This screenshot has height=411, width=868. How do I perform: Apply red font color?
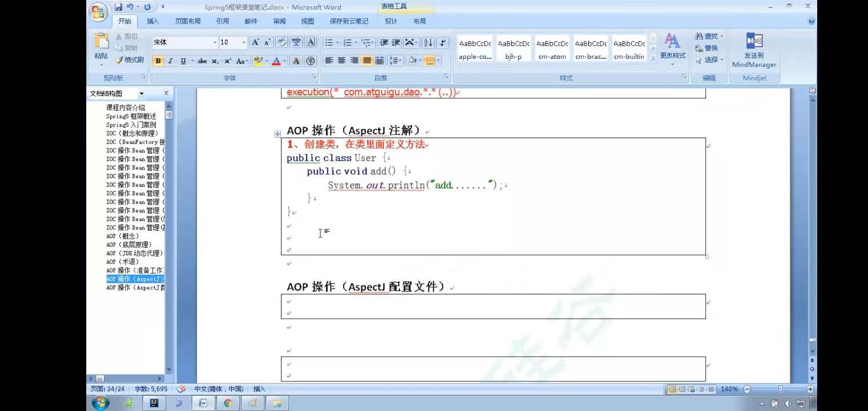pyautogui.click(x=276, y=61)
